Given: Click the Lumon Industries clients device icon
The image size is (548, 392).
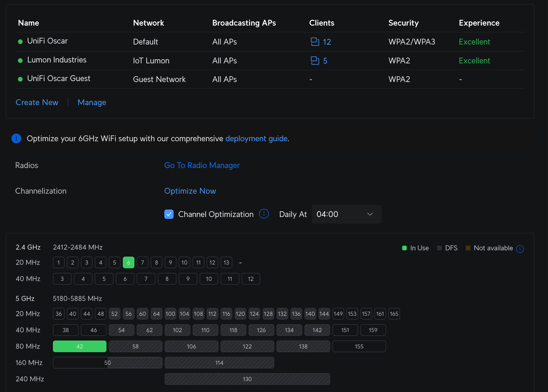Looking at the screenshot, I should click(x=315, y=61).
